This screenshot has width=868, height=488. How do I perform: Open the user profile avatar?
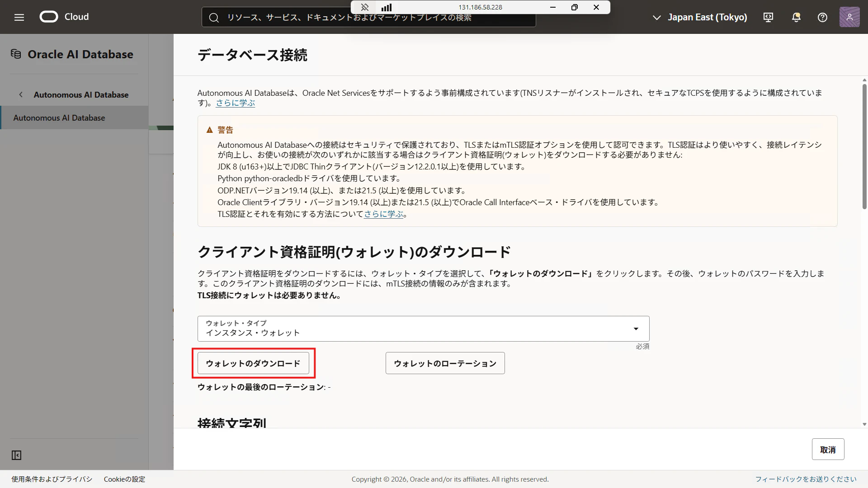[849, 17]
